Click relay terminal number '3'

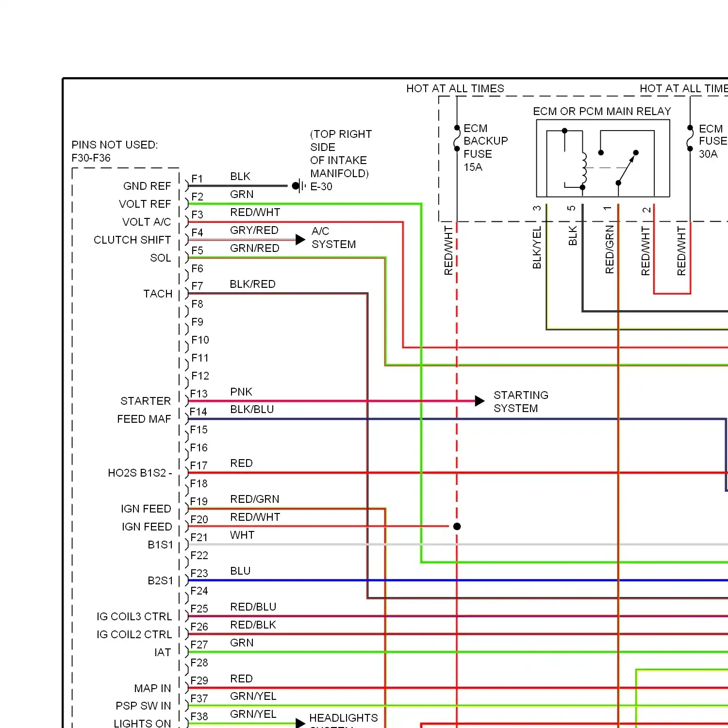537,208
